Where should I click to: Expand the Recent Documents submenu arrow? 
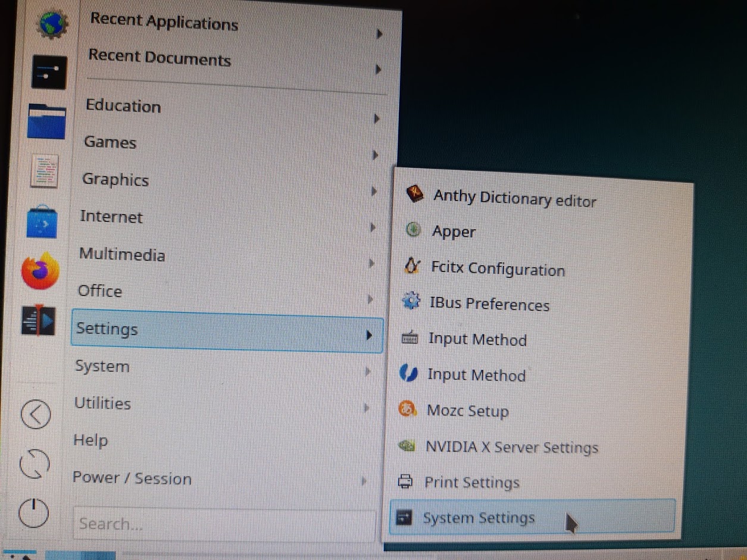[x=378, y=70]
